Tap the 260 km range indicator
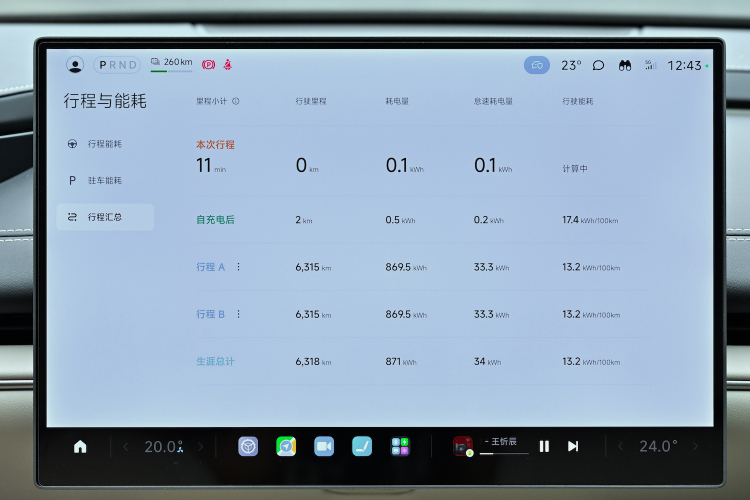The width and height of the screenshot is (750, 500). point(172,64)
